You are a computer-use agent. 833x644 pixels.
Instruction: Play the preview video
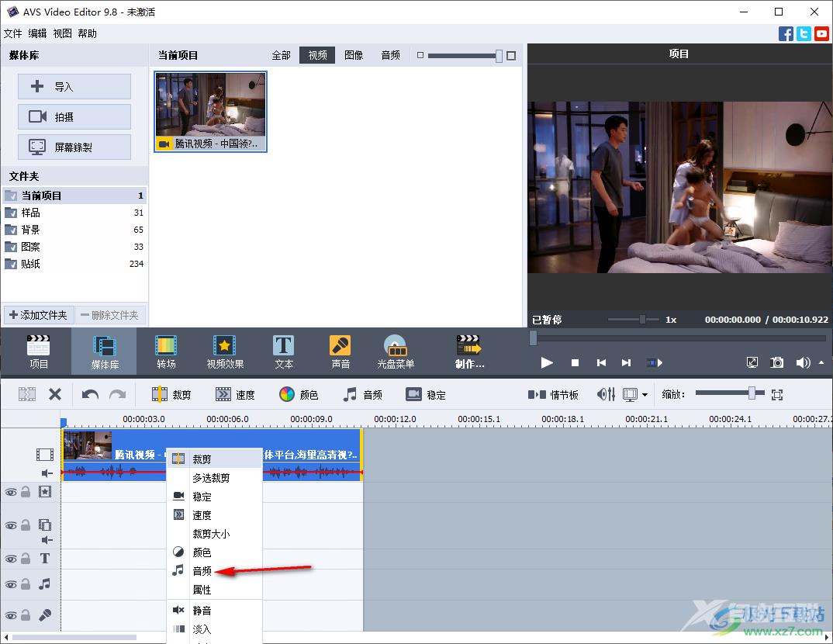tap(547, 362)
